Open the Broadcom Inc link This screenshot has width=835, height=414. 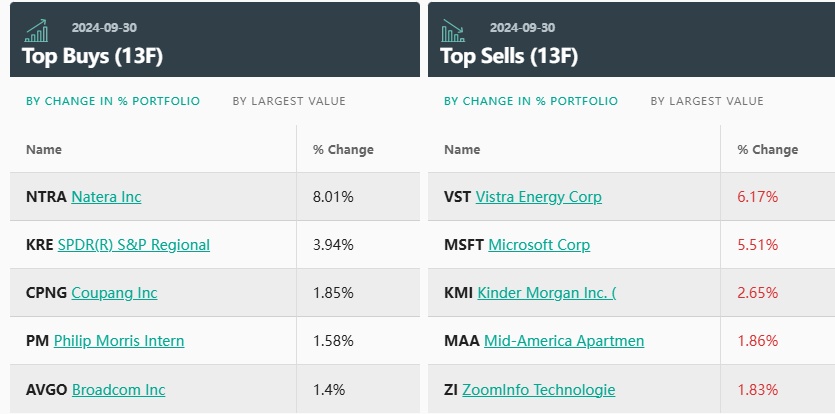pos(118,389)
